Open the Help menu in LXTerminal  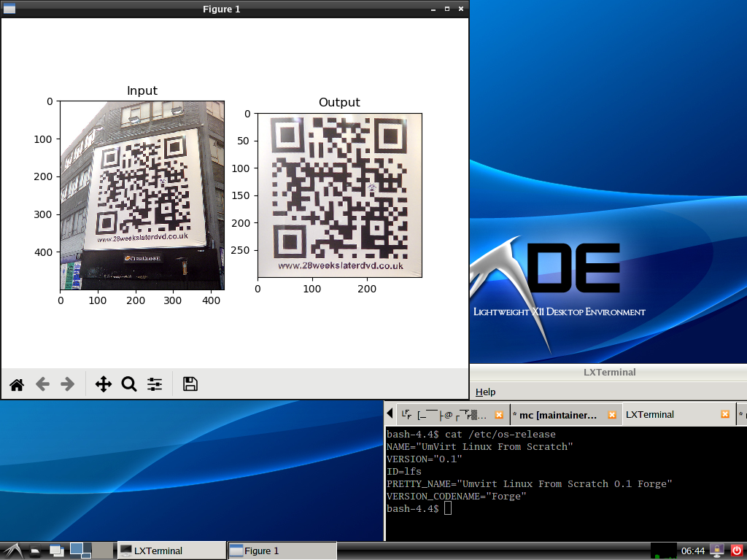(485, 392)
